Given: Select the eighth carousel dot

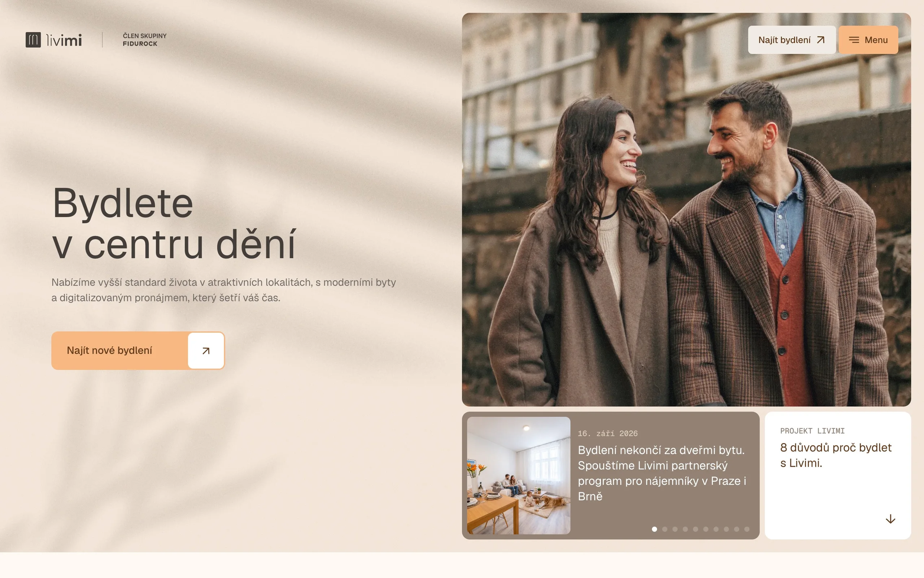Looking at the screenshot, I should click(x=727, y=529).
